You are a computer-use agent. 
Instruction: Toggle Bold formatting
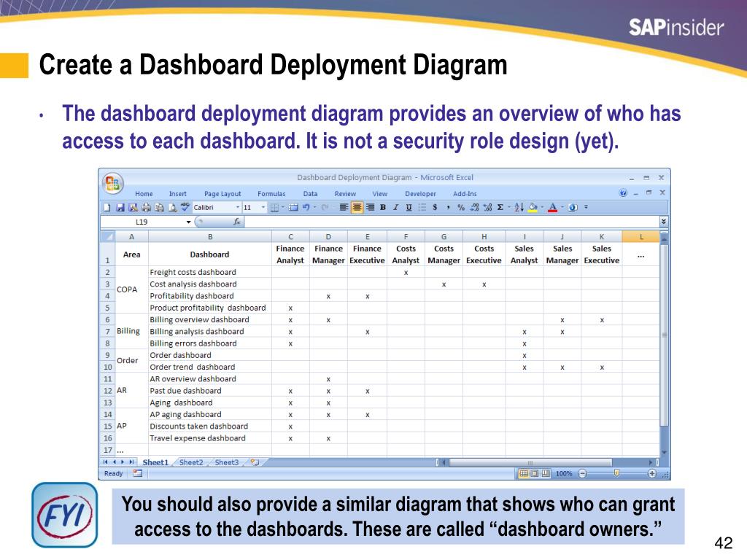(x=382, y=207)
